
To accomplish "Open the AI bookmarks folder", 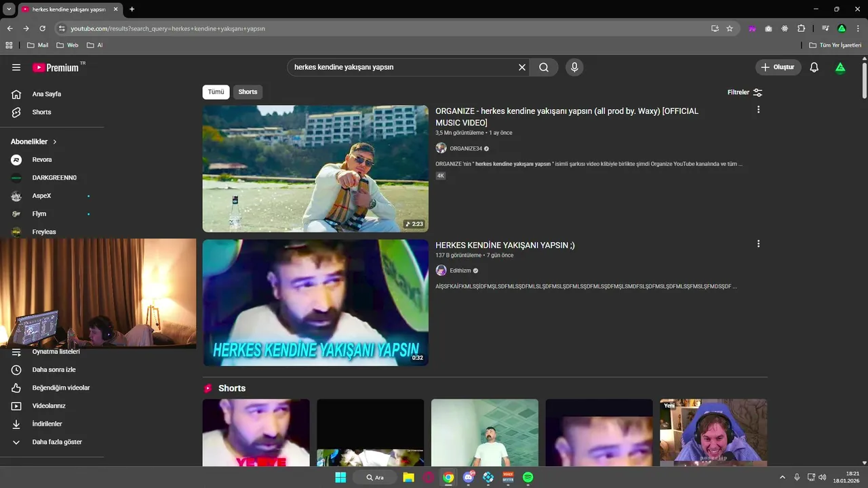I will (94, 45).
